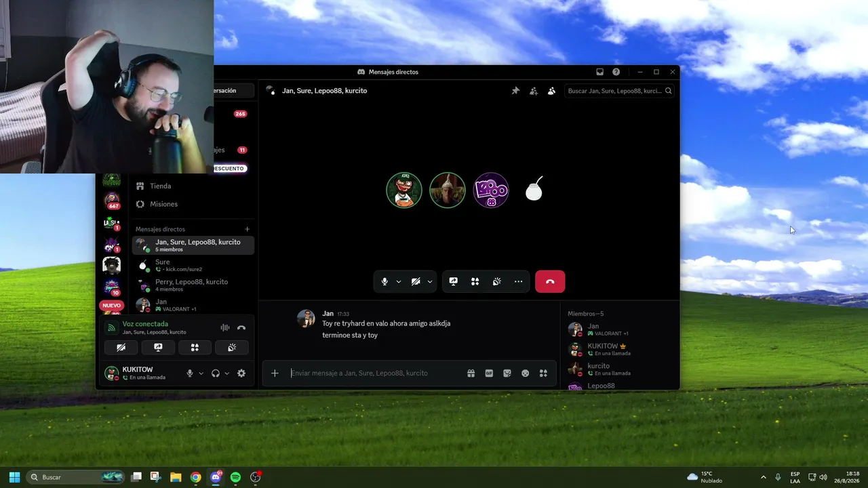This screenshot has height=488, width=868.
Task: Open the GIF picker
Action: coord(489,373)
